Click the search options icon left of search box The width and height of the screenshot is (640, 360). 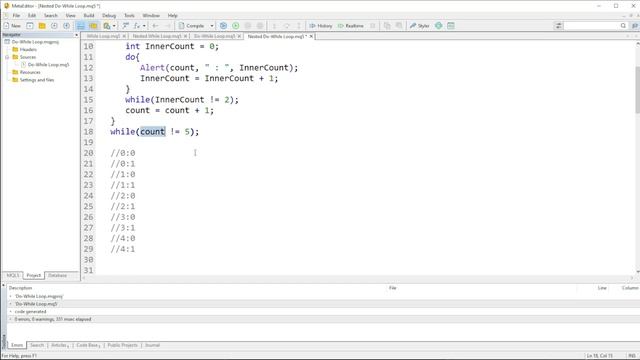coord(558,26)
